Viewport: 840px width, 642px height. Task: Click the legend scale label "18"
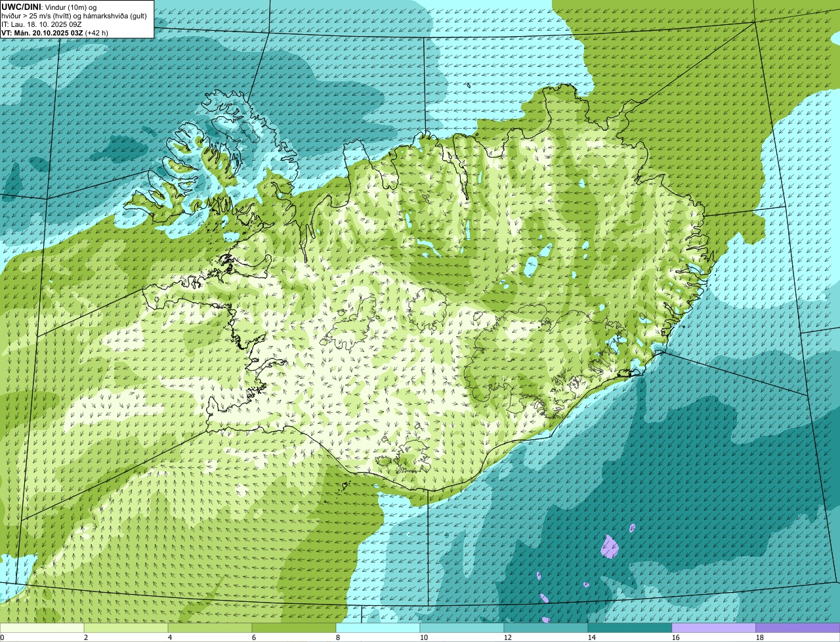tap(760, 637)
